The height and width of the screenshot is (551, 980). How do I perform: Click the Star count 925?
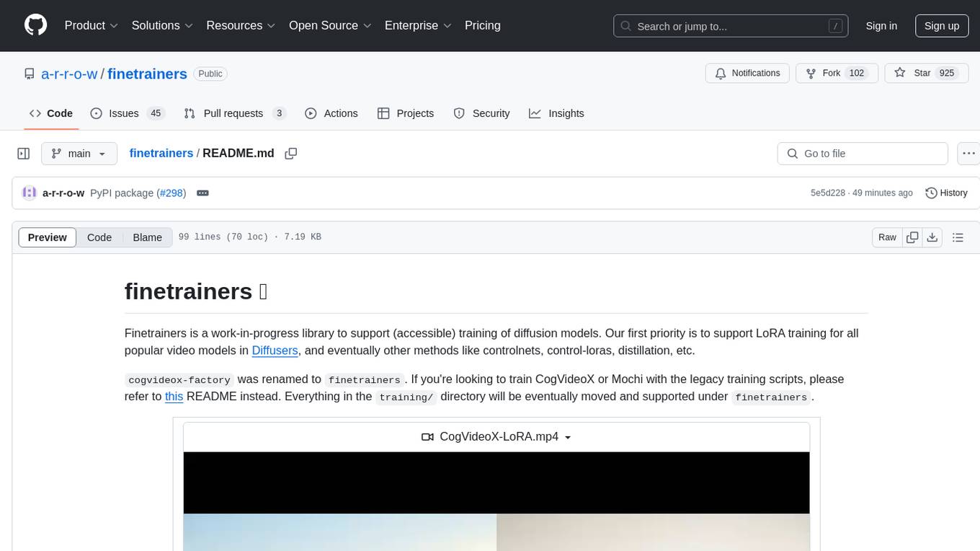point(947,74)
